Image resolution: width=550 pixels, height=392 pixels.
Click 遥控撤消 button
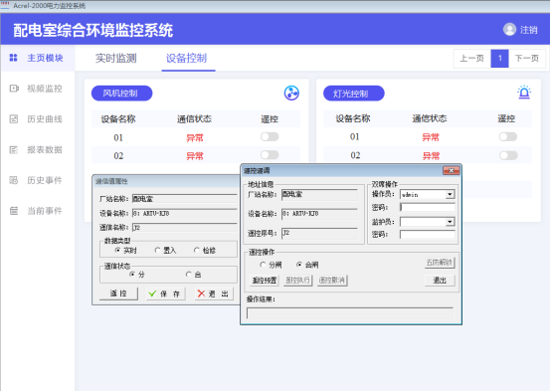click(x=332, y=280)
